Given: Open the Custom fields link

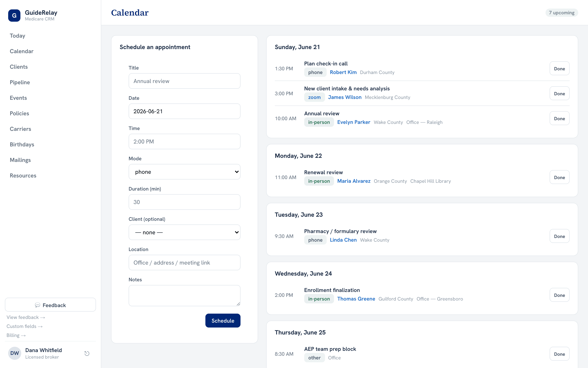Looking at the screenshot, I should pyautogui.click(x=24, y=326).
